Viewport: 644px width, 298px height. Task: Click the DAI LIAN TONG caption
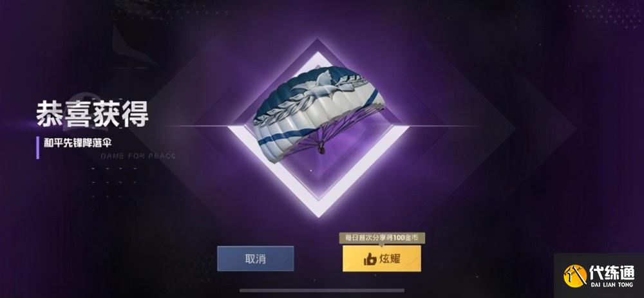point(612,284)
